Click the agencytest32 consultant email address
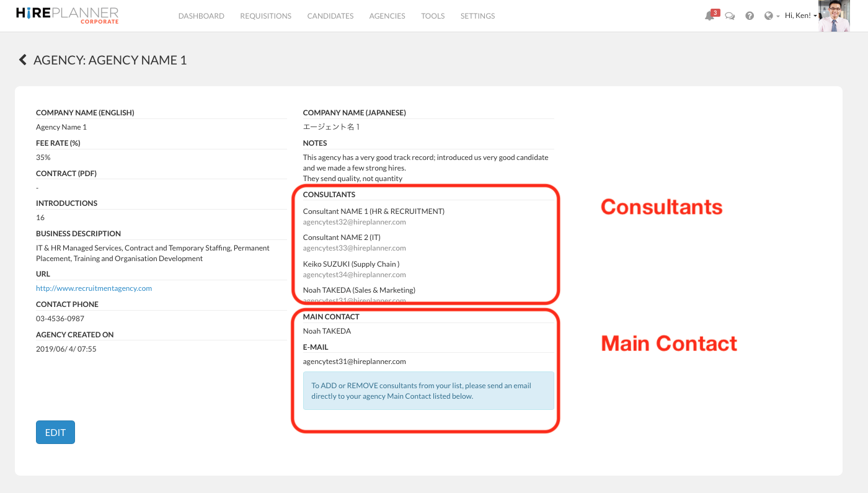Screen dimensions: 868x493 click(x=354, y=222)
